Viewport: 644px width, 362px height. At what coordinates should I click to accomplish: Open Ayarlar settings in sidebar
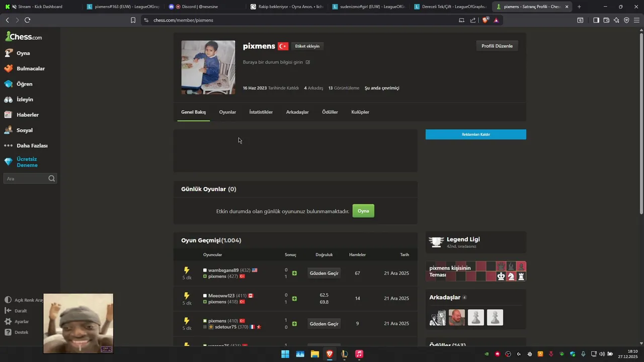coord(17,322)
